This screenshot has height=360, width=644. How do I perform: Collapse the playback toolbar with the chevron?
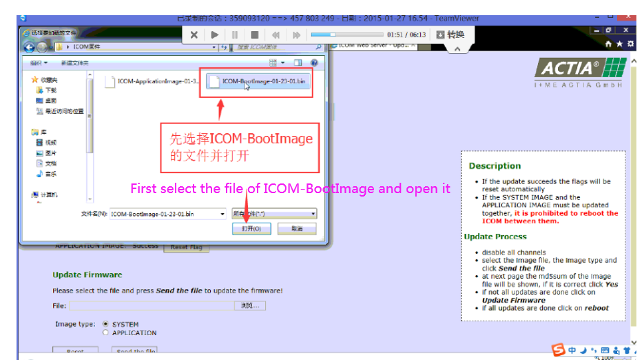pos(457,49)
